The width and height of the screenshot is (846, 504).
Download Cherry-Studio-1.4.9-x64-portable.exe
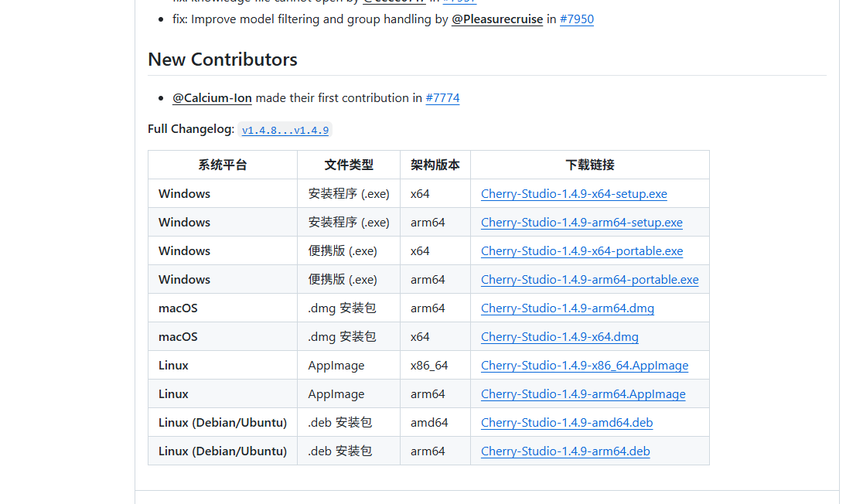[582, 251]
